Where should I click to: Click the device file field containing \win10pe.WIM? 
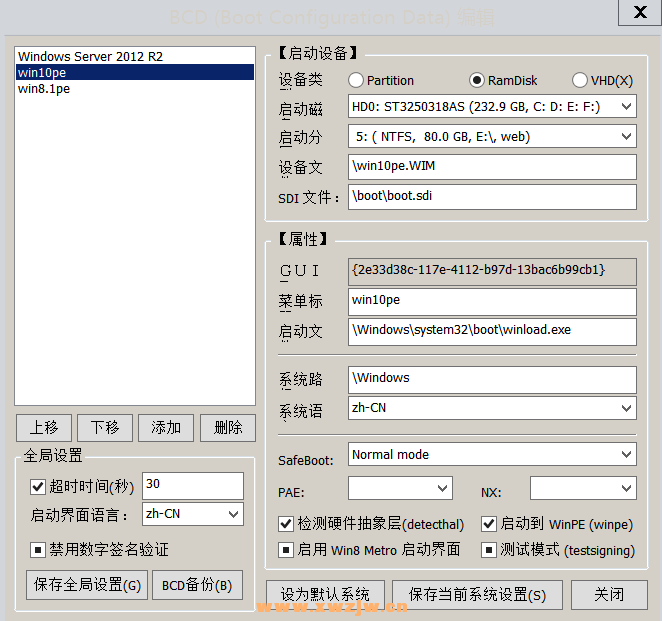pos(492,167)
